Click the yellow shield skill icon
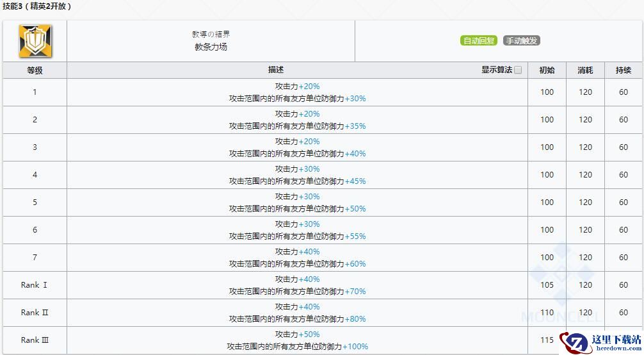Screen dimensions: 644x355 35,40
